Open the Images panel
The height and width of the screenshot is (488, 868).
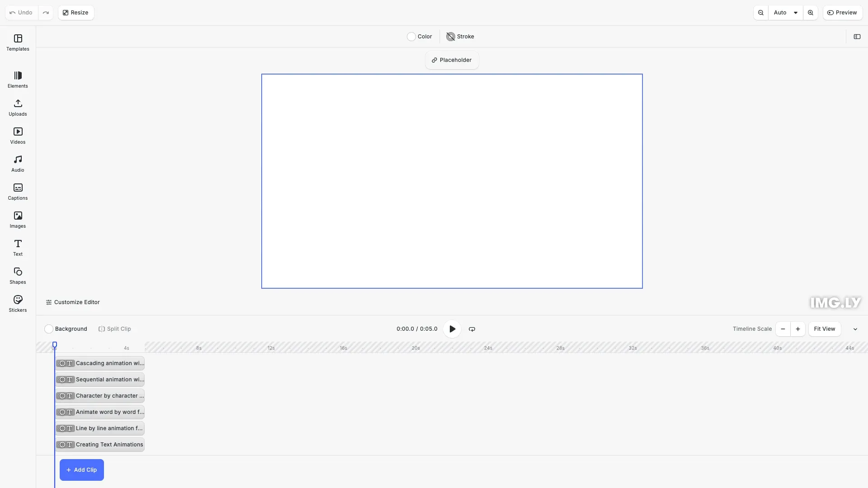coord(18,220)
